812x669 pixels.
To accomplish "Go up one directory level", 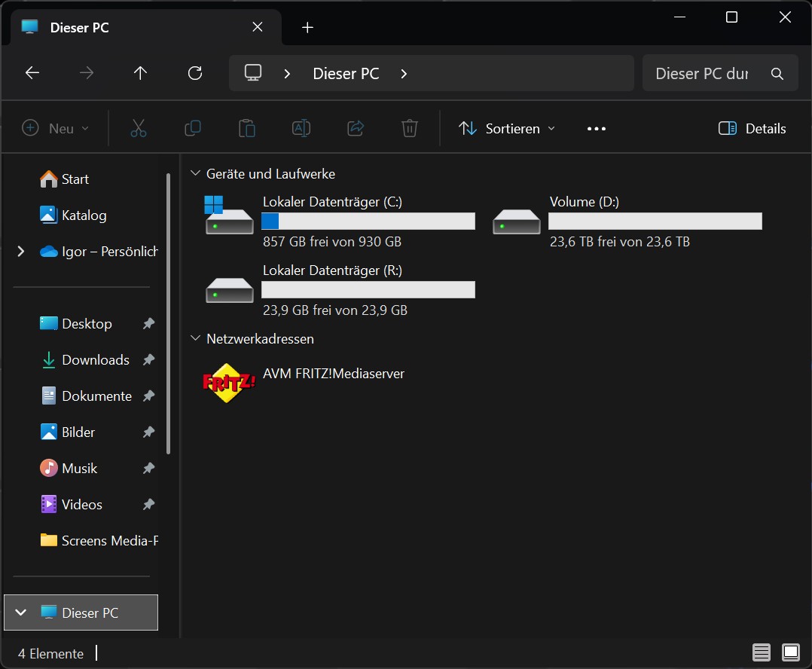I will (140, 73).
